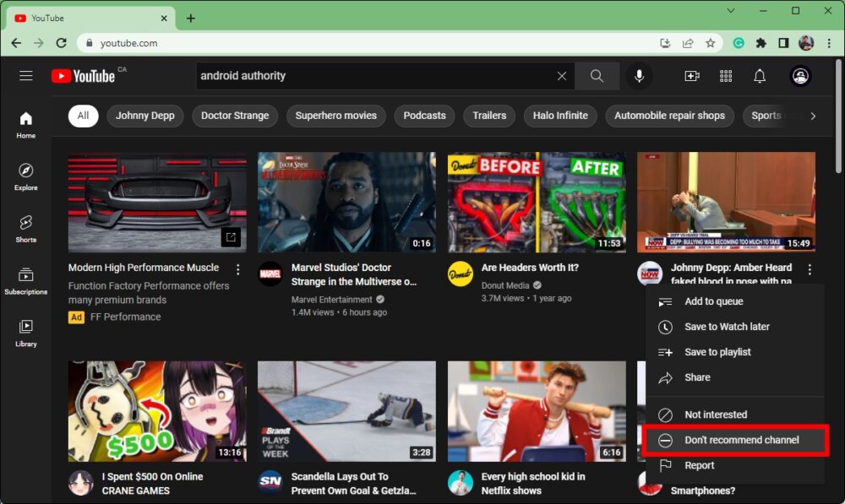The width and height of the screenshot is (845, 504).
Task: Click the Create video icon
Action: (x=691, y=75)
